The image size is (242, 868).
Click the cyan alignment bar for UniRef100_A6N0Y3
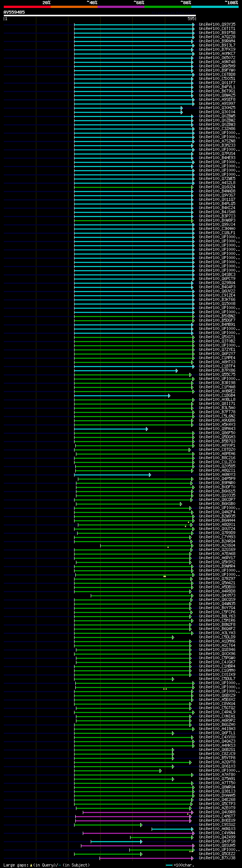click(x=112, y=475)
